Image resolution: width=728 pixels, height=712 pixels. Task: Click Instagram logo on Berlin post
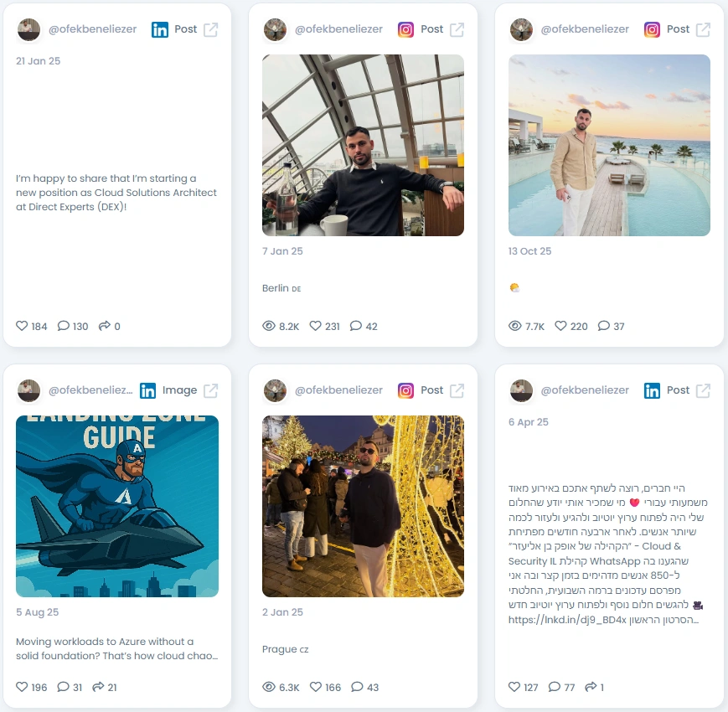pos(405,29)
